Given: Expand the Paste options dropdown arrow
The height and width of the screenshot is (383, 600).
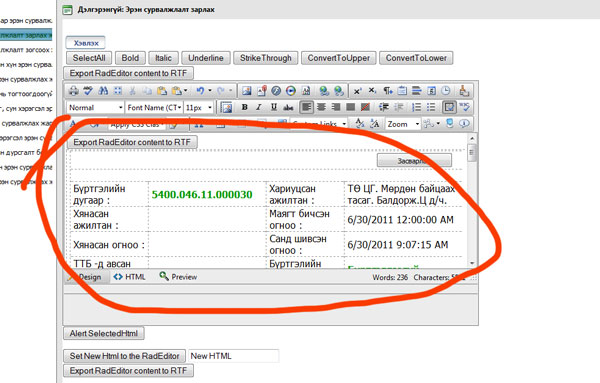Looking at the screenshot, I should point(186,91).
